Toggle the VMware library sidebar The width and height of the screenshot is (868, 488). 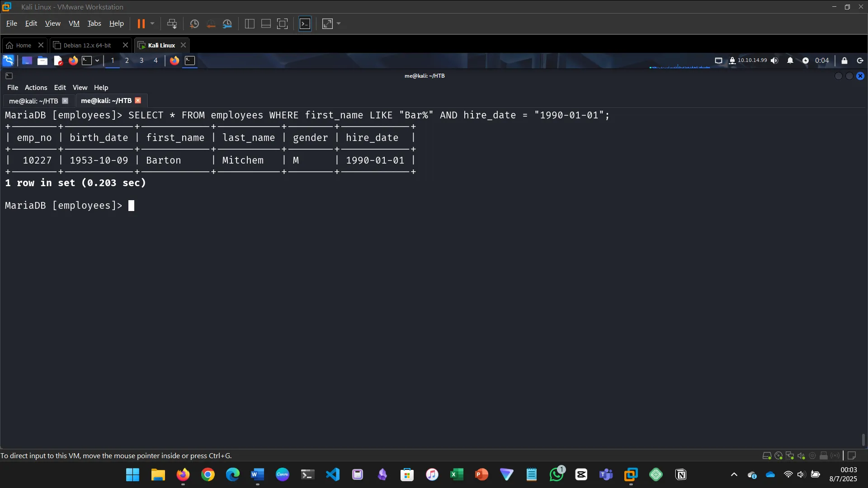250,23
